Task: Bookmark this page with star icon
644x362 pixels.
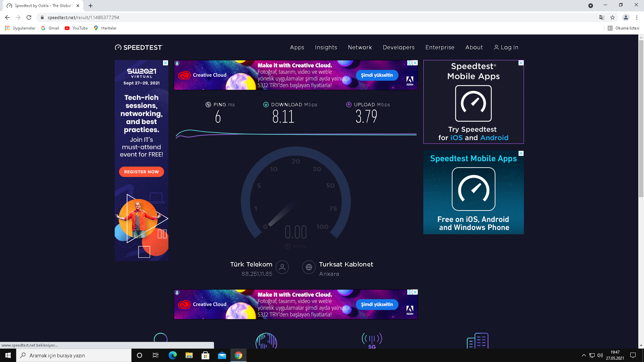Action: 612,17
